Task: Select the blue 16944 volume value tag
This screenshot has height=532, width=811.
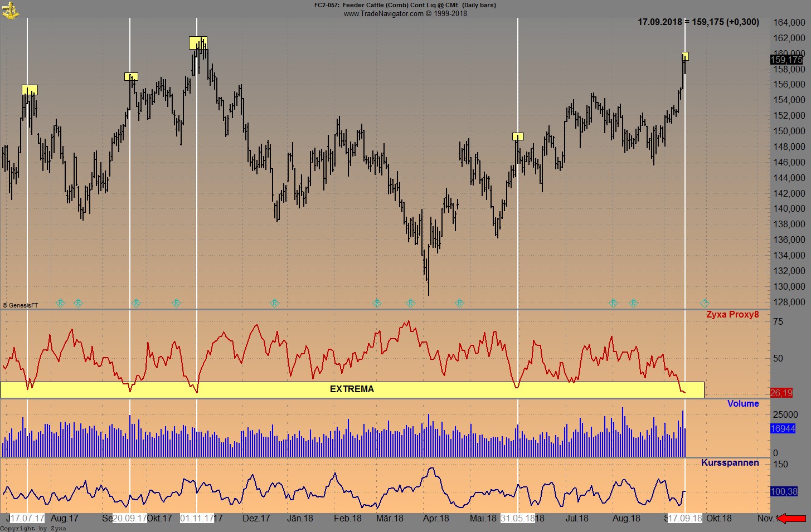Action: (x=783, y=428)
